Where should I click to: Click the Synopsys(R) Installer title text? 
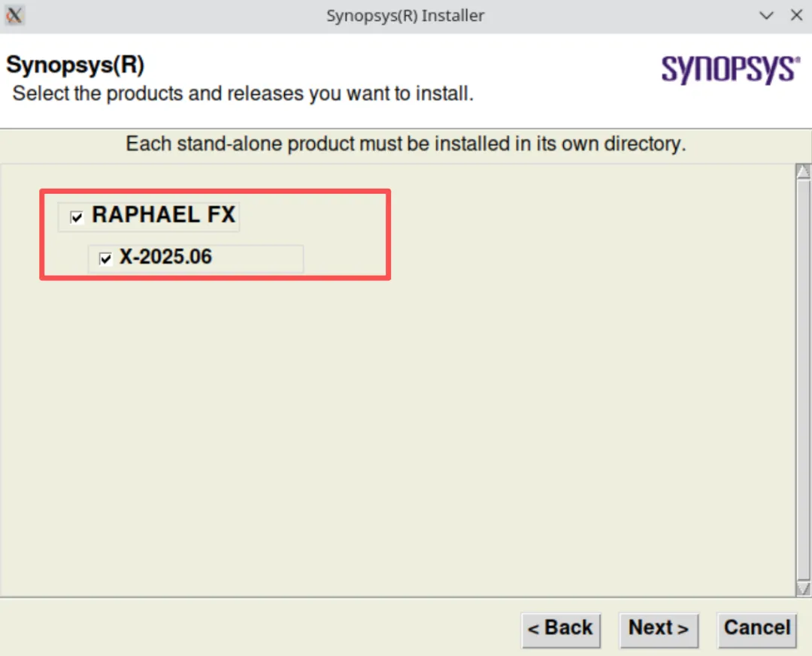coord(405,16)
